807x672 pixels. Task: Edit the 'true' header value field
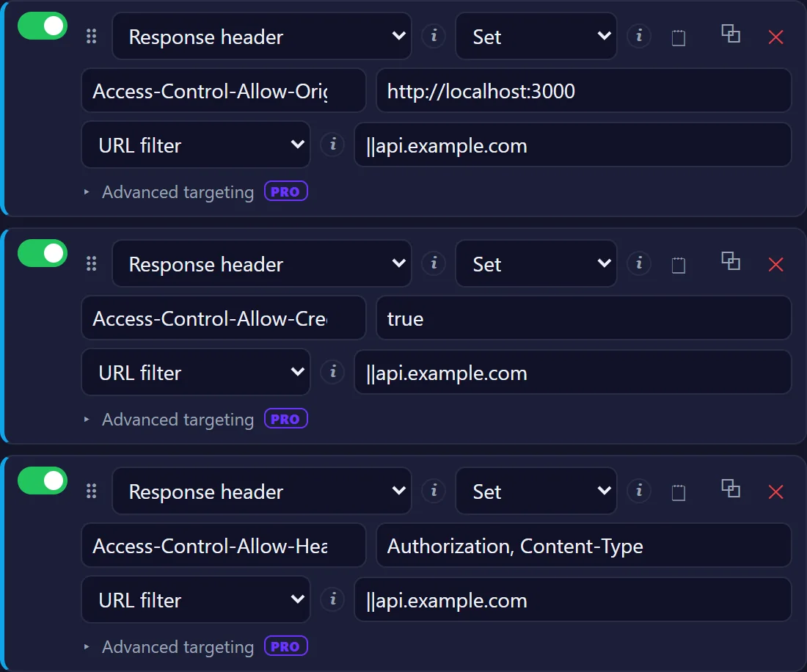584,318
